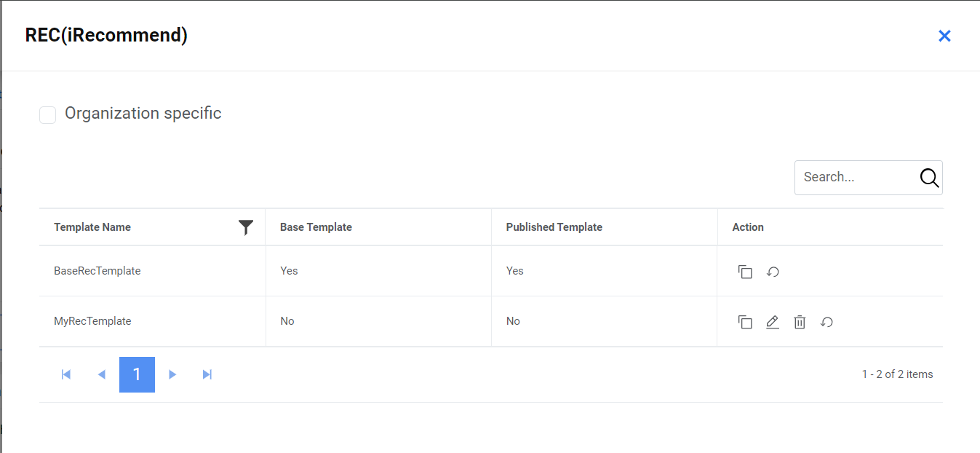Go to the first page
Screen dimensions: 980x453
[66, 374]
